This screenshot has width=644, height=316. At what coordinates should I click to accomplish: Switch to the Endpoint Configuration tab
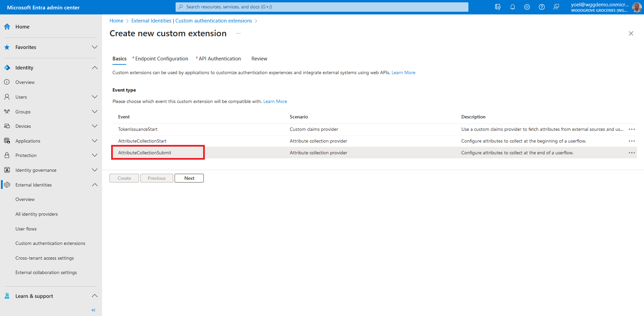[x=161, y=59]
